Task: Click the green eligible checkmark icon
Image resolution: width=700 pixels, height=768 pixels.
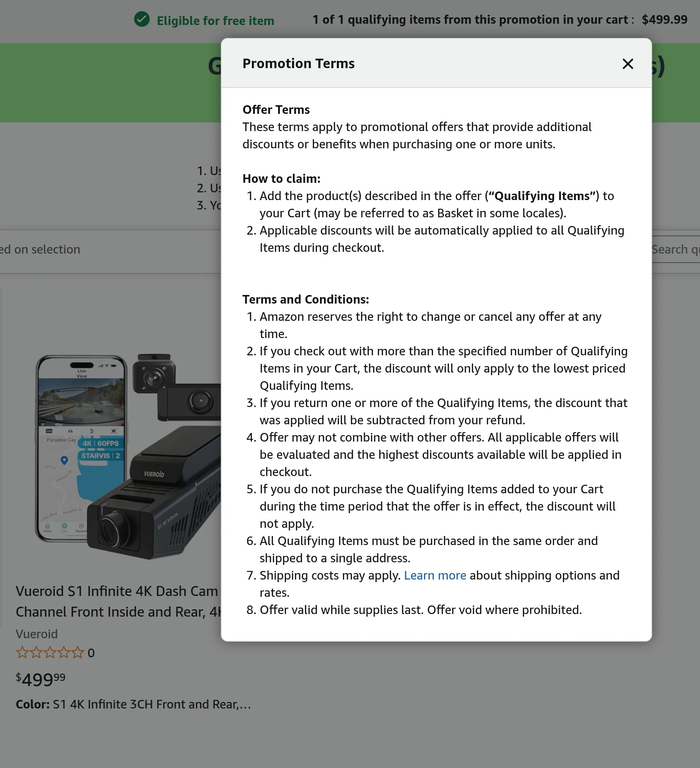Action: (142, 19)
